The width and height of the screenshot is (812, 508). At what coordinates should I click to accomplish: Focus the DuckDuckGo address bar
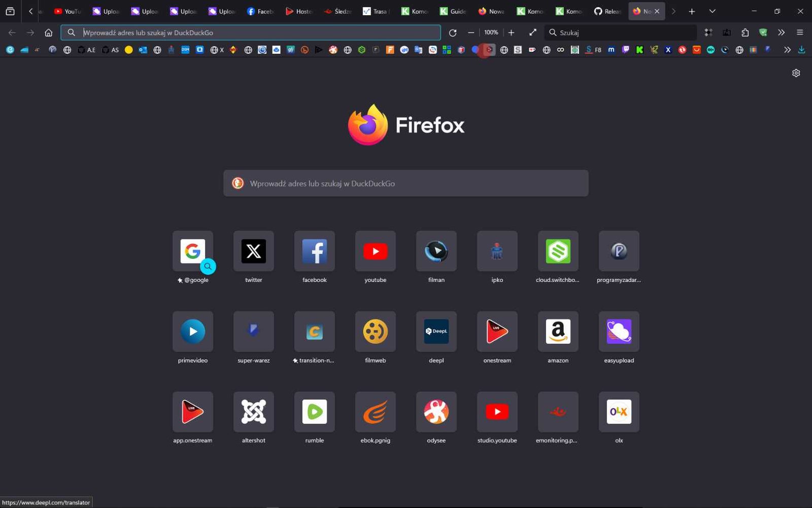tap(251, 33)
